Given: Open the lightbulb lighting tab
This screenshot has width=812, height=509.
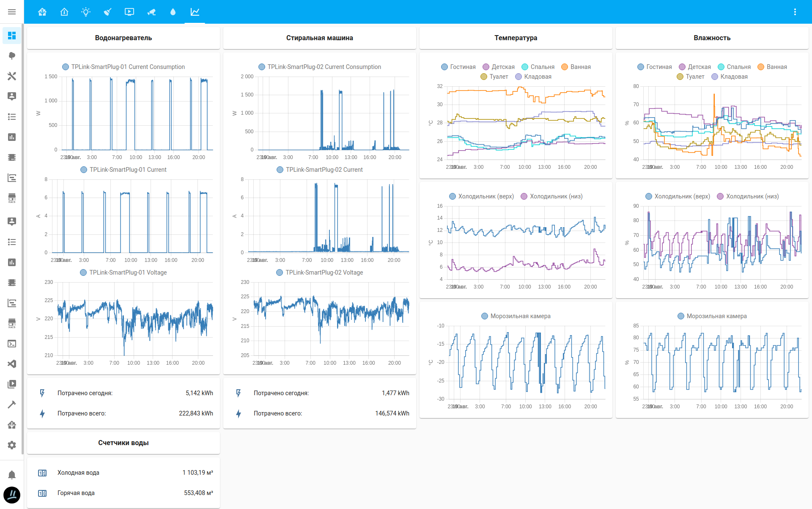Looking at the screenshot, I should tap(86, 12).
